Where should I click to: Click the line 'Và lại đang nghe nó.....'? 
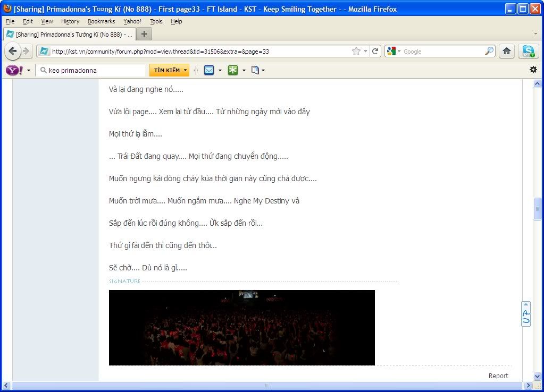[x=146, y=89]
